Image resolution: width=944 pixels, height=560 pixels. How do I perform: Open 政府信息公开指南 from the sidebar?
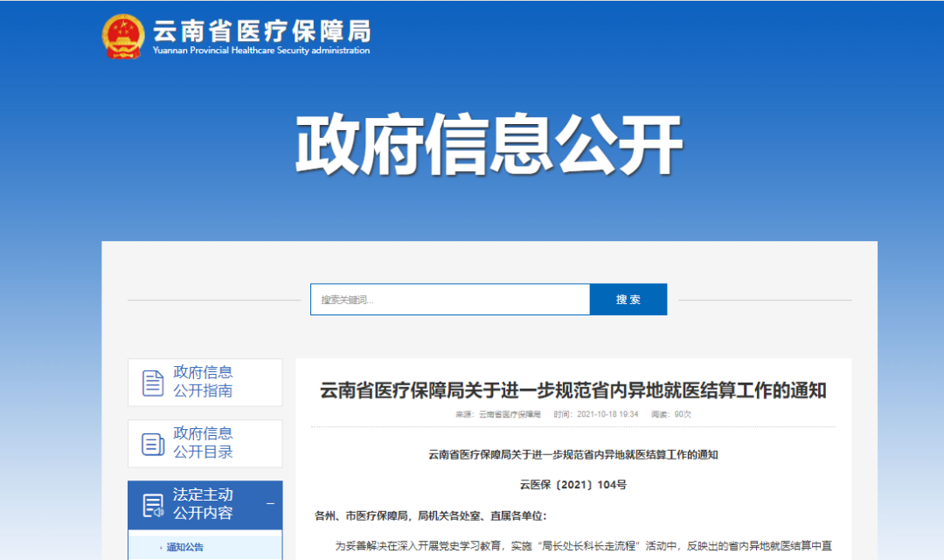click(x=205, y=382)
